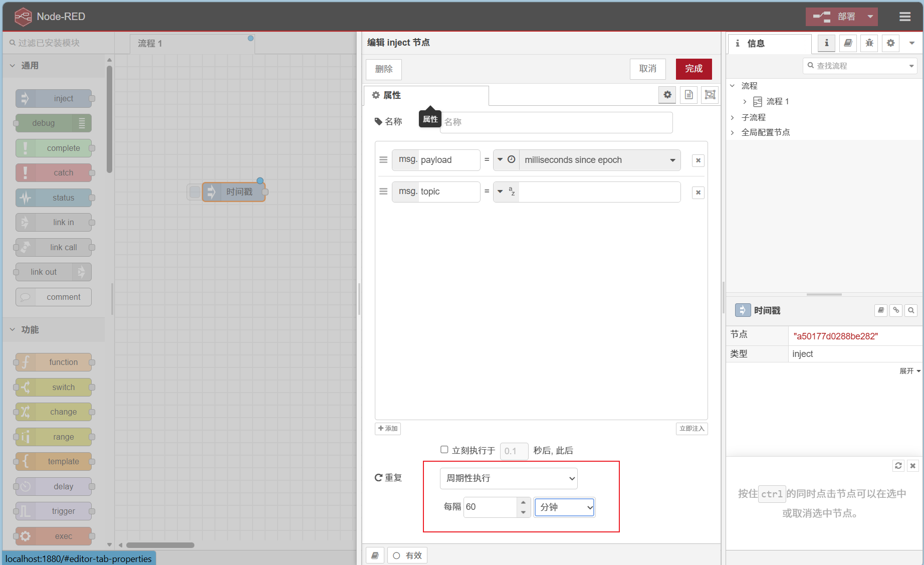Add the delay node from palette
The height and width of the screenshot is (565, 924).
tap(54, 487)
